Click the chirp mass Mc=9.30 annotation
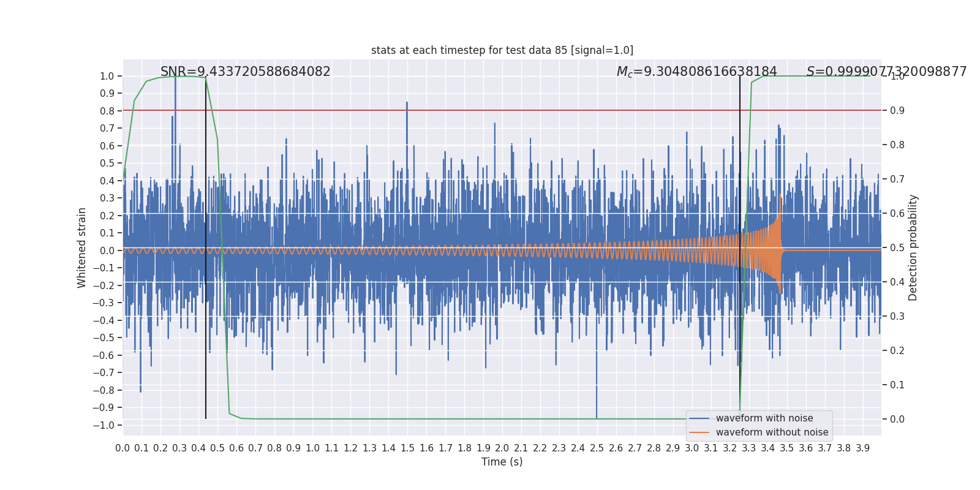Screen dimensions: 980x490 696,72
